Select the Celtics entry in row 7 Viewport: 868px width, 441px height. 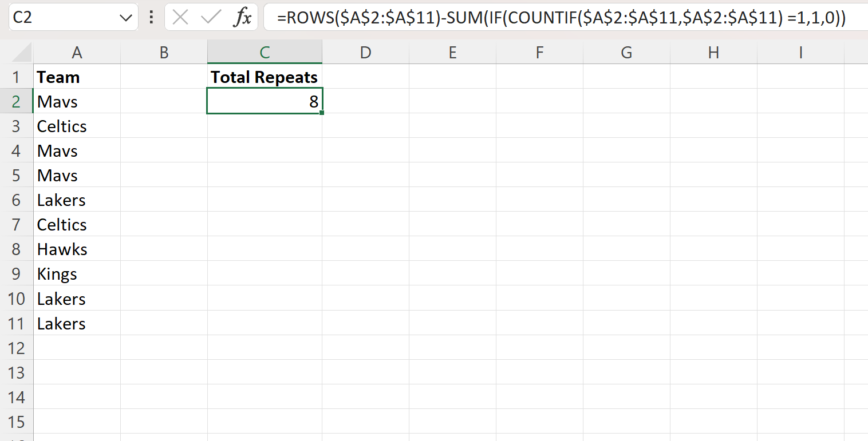coord(77,224)
